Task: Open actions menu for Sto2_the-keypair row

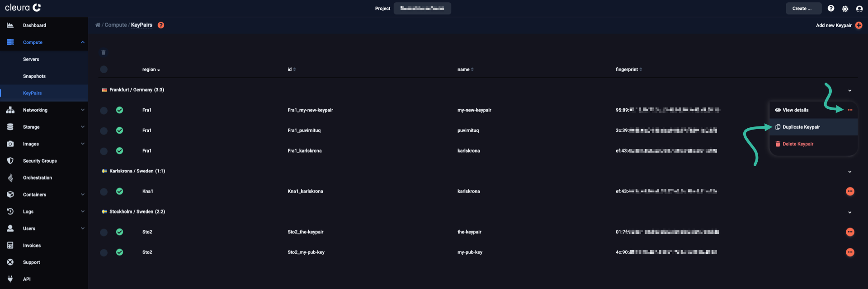Action: (x=850, y=232)
